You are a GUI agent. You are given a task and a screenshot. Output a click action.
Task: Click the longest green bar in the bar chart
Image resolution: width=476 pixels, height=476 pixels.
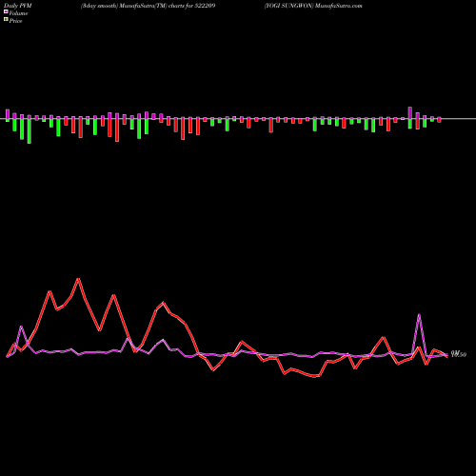tap(30, 131)
